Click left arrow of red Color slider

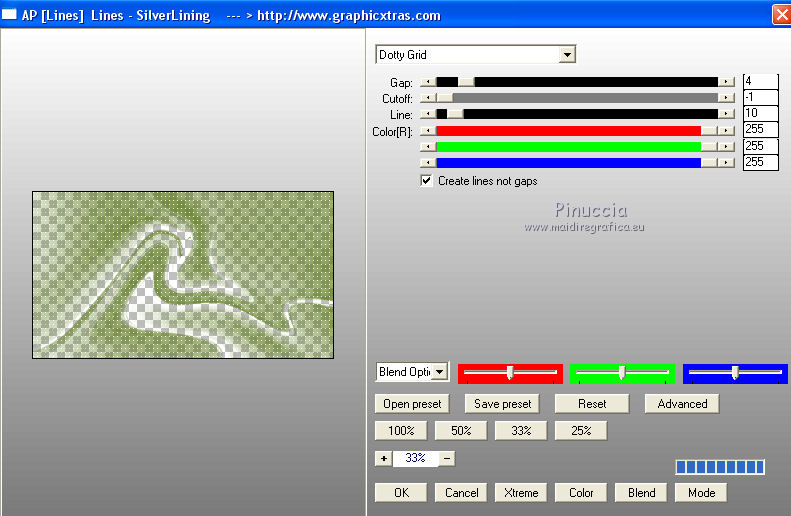428,131
